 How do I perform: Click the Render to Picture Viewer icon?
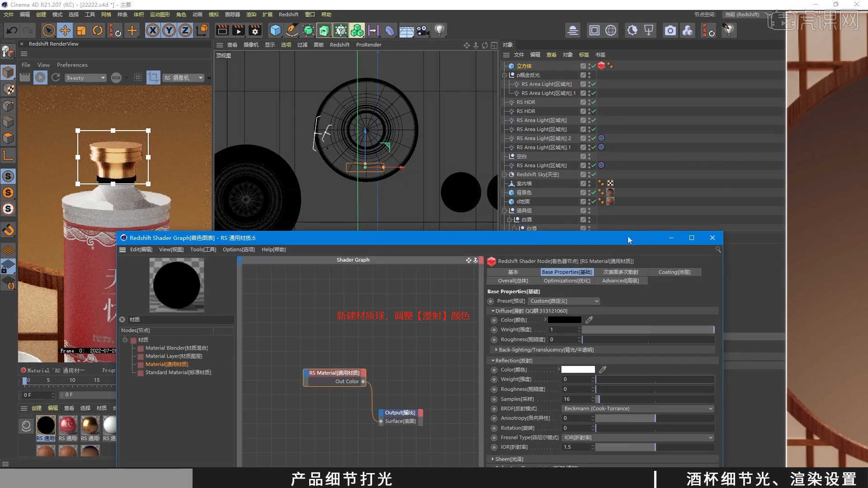238,30
